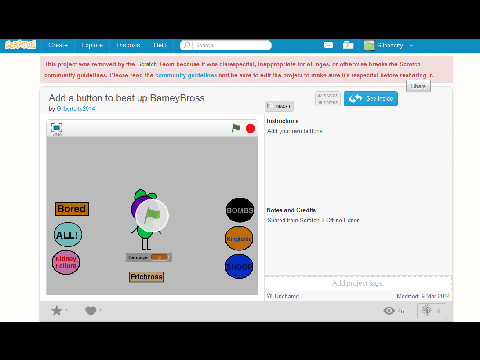This screenshot has height=360, width=480.
Task: Click the orange Bored button on the stage
Action: pyautogui.click(x=72, y=209)
